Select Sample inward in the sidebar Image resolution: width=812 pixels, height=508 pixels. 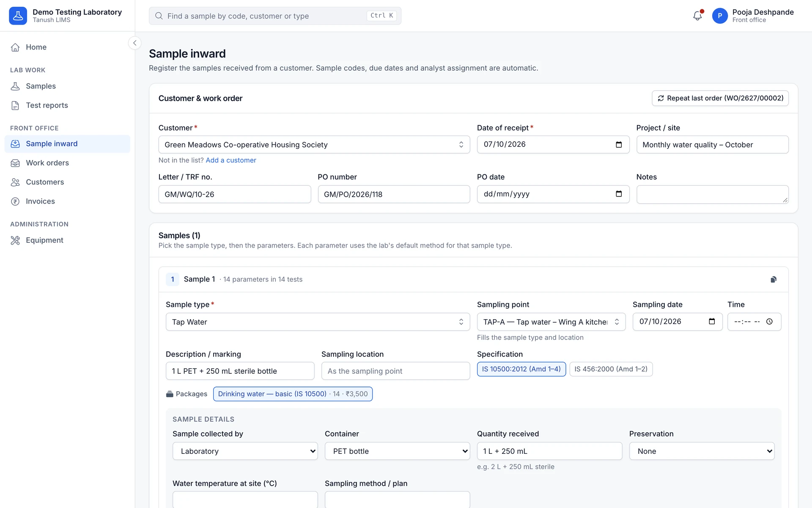tap(68, 144)
